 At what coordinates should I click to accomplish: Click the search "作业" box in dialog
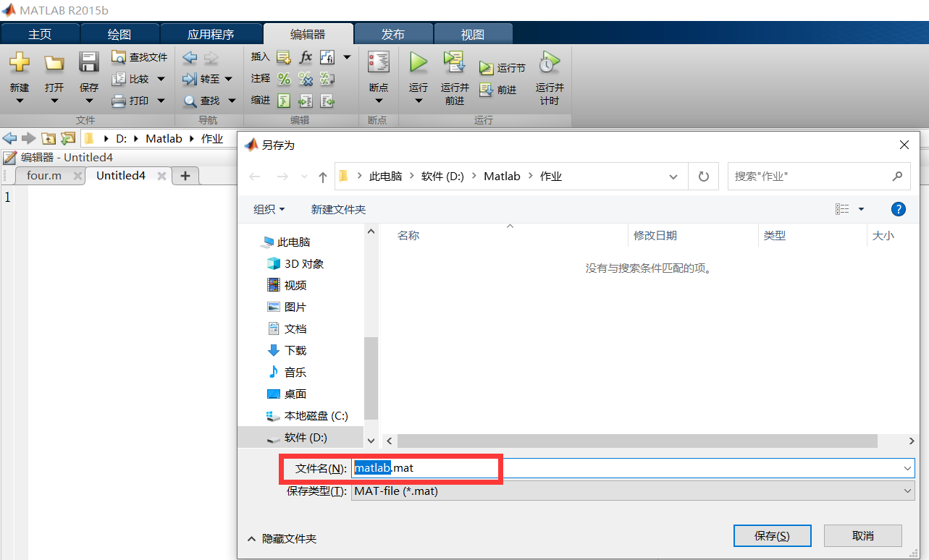[819, 177]
